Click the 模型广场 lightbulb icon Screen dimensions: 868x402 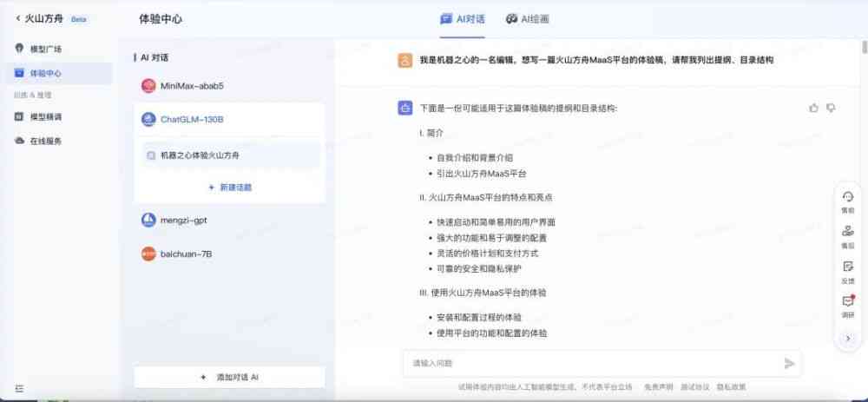[19, 49]
